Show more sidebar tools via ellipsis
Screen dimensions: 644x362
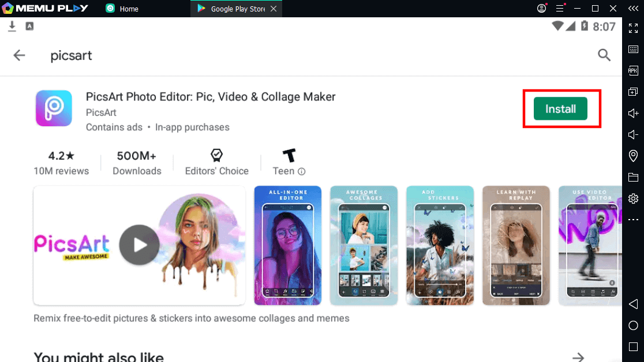click(x=633, y=220)
